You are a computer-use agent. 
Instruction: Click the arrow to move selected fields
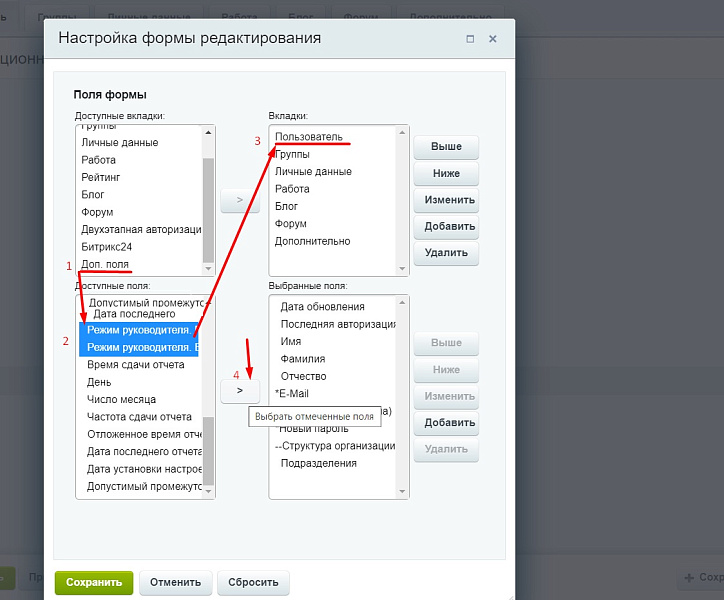[240, 390]
